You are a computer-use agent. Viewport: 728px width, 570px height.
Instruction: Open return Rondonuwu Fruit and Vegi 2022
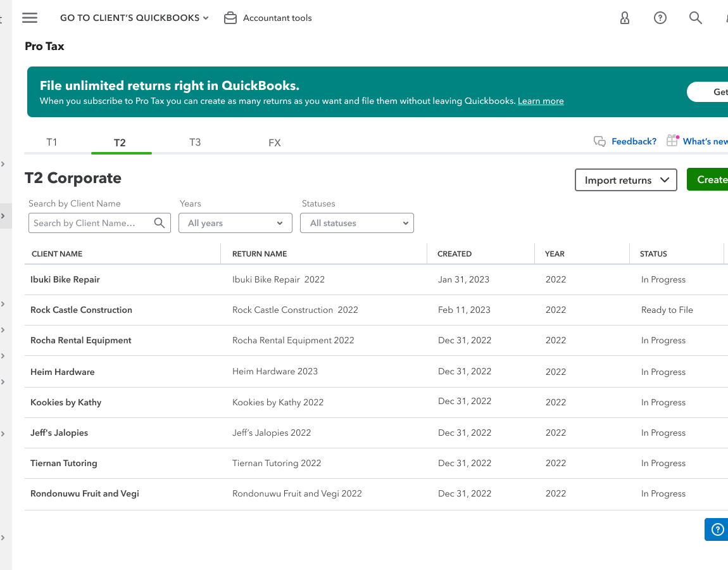pyautogui.click(x=297, y=493)
